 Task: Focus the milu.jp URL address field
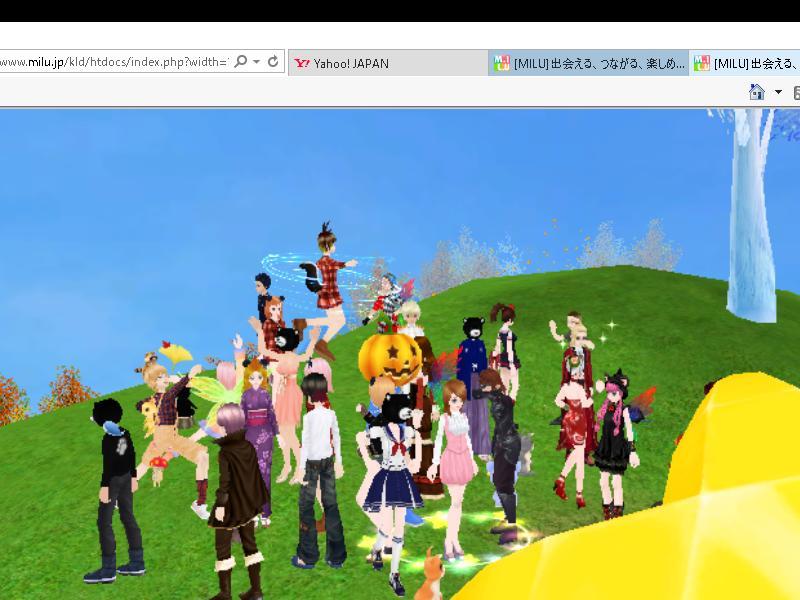coord(110,62)
